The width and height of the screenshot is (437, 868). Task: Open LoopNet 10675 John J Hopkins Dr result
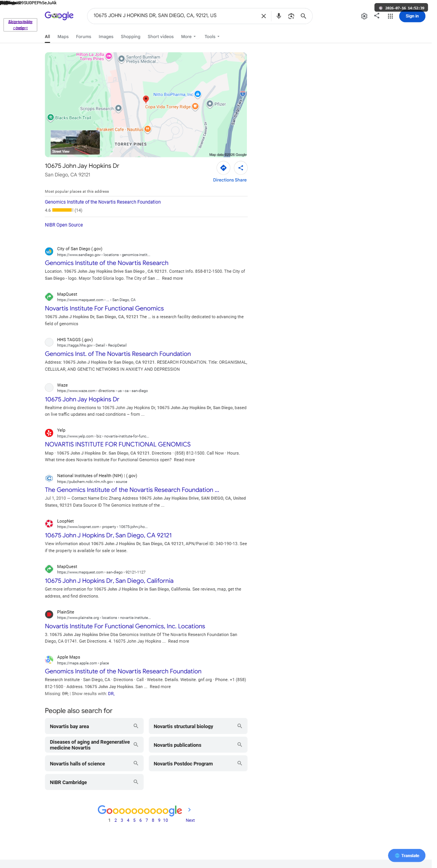(108, 535)
